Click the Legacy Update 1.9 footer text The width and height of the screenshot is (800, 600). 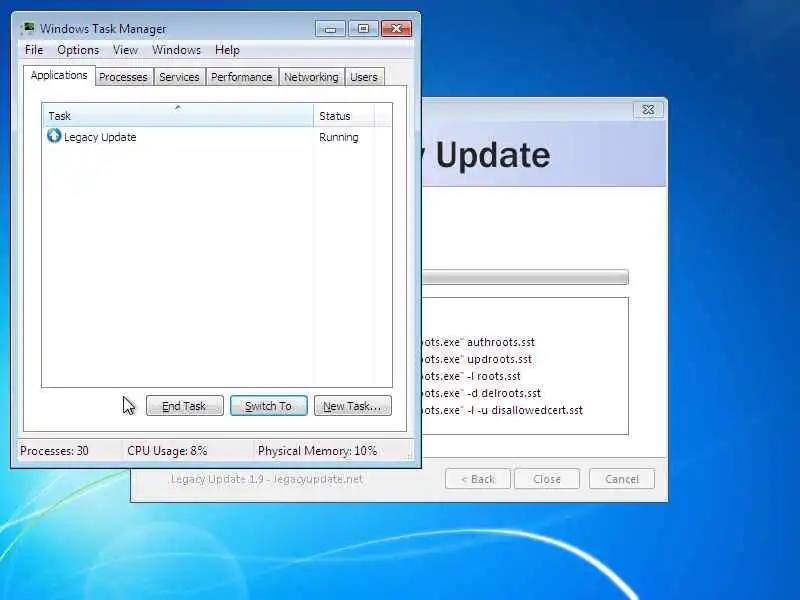267,479
